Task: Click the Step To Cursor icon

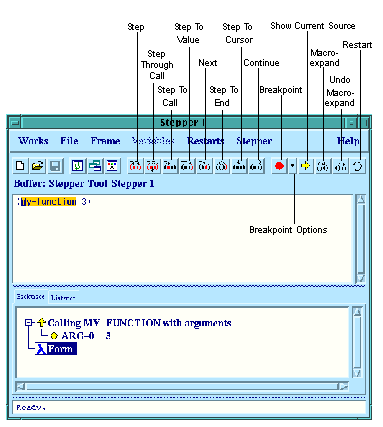Action: pyautogui.click(x=239, y=166)
